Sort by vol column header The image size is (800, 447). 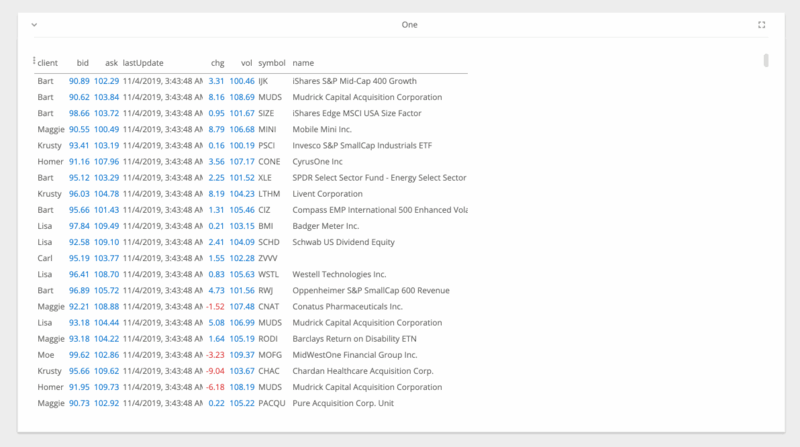(246, 63)
